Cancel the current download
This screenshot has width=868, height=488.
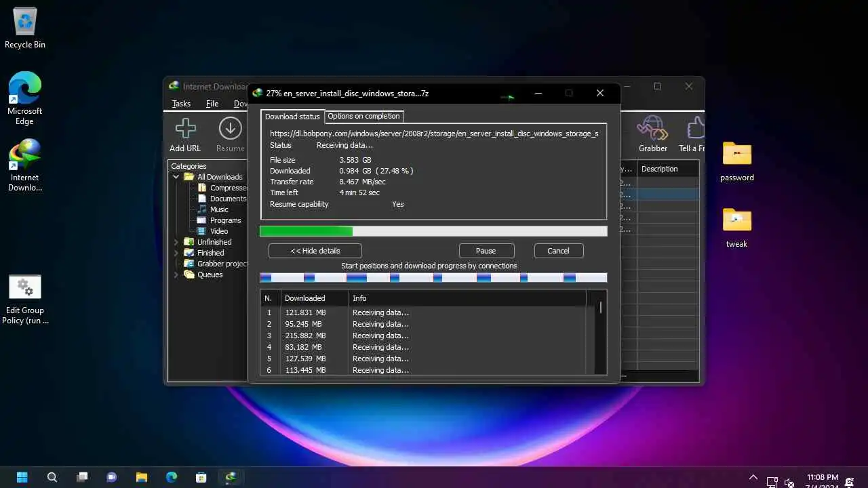(x=559, y=251)
